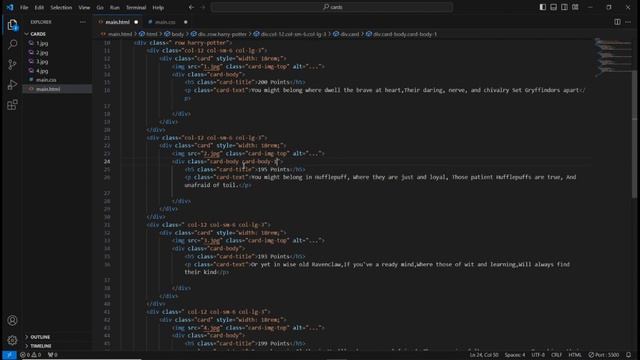The width and height of the screenshot is (640, 360).
Task: Open editor More Actions menu
Action: click(628, 22)
